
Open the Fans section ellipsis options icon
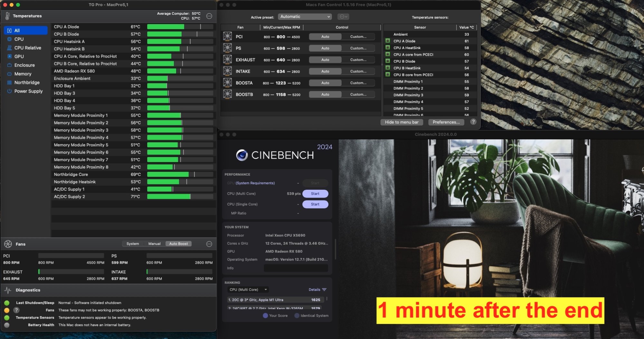click(x=209, y=244)
